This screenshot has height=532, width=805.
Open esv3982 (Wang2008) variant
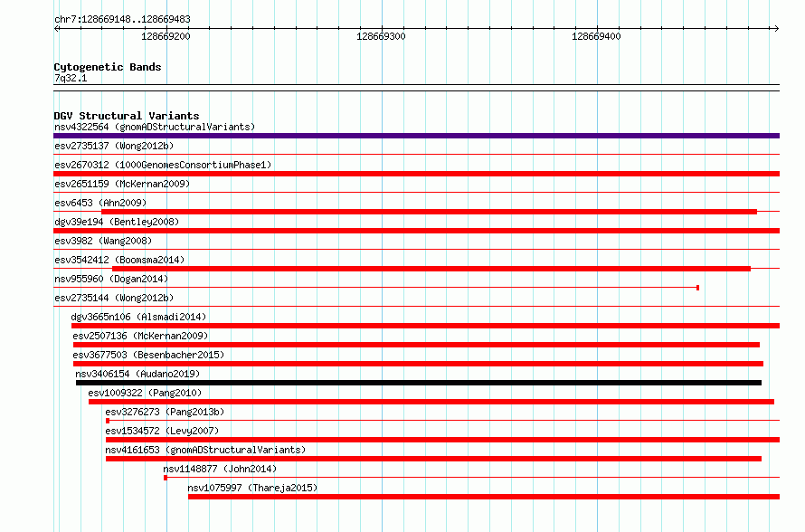tap(103, 241)
